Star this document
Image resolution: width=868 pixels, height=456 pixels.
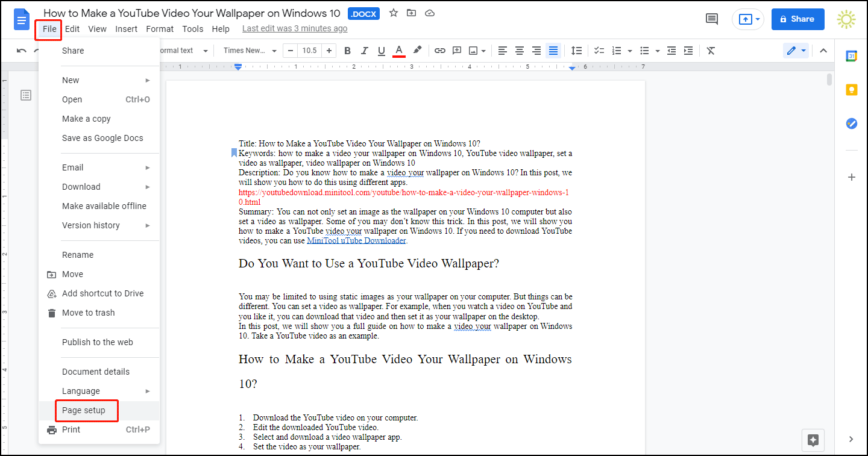[x=394, y=13]
